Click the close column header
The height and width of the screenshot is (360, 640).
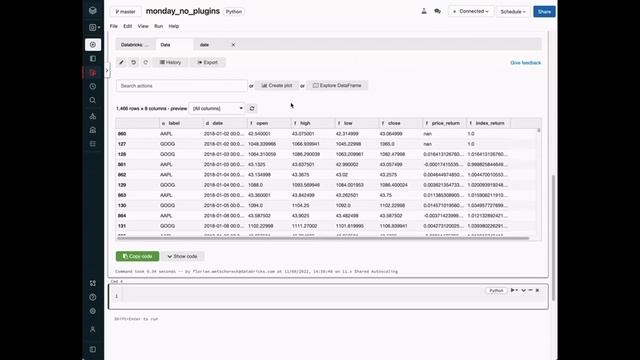[400, 123]
